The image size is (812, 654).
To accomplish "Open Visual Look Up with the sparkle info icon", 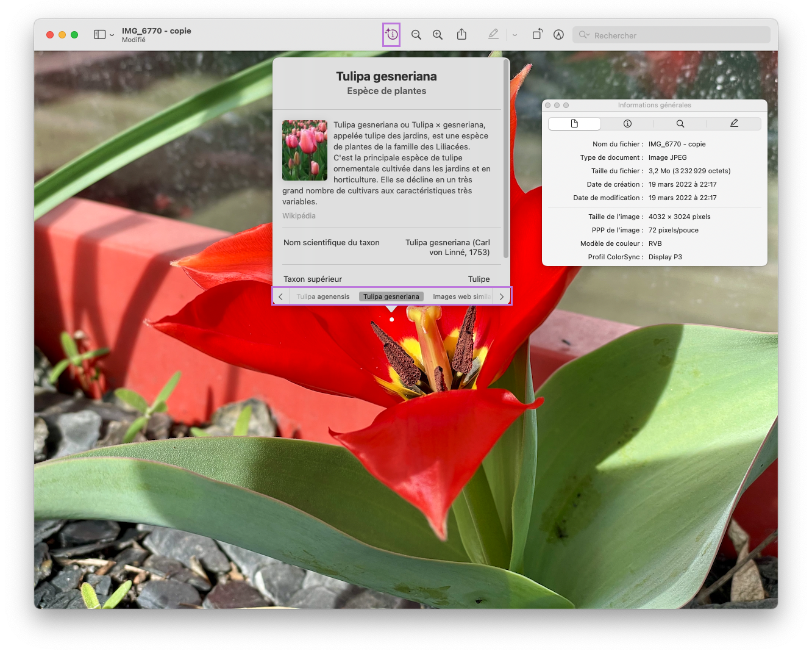I will (391, 35).
